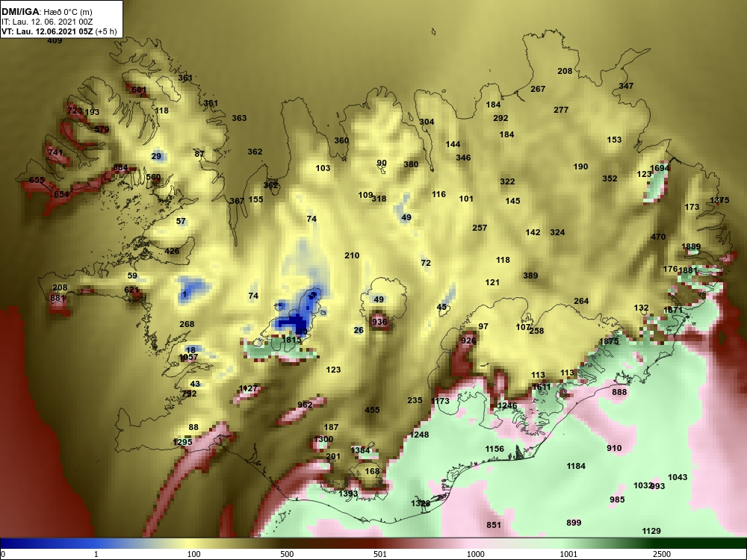Click the map value 257
Image resolution: width=747 pixels, height=560 pixels.
coord(480,228)
